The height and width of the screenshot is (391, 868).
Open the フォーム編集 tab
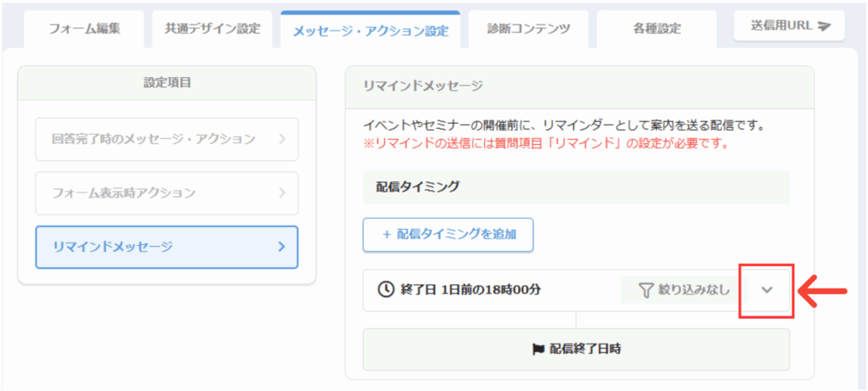pyautogui.click(x=84, y=28)
